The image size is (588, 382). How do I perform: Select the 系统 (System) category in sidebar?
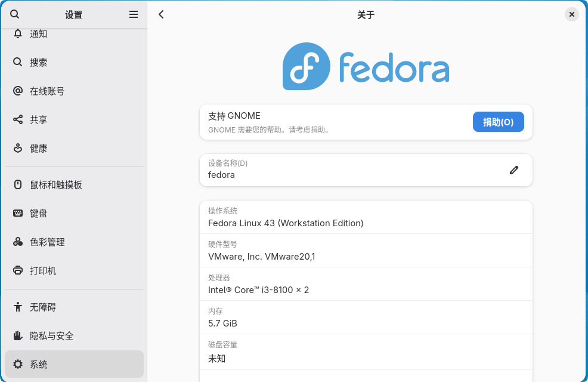pos(38,364)
